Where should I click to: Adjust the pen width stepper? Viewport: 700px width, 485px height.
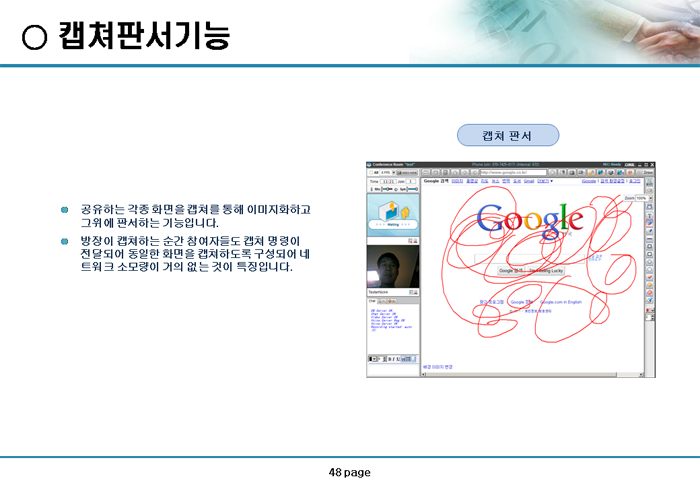652,317
